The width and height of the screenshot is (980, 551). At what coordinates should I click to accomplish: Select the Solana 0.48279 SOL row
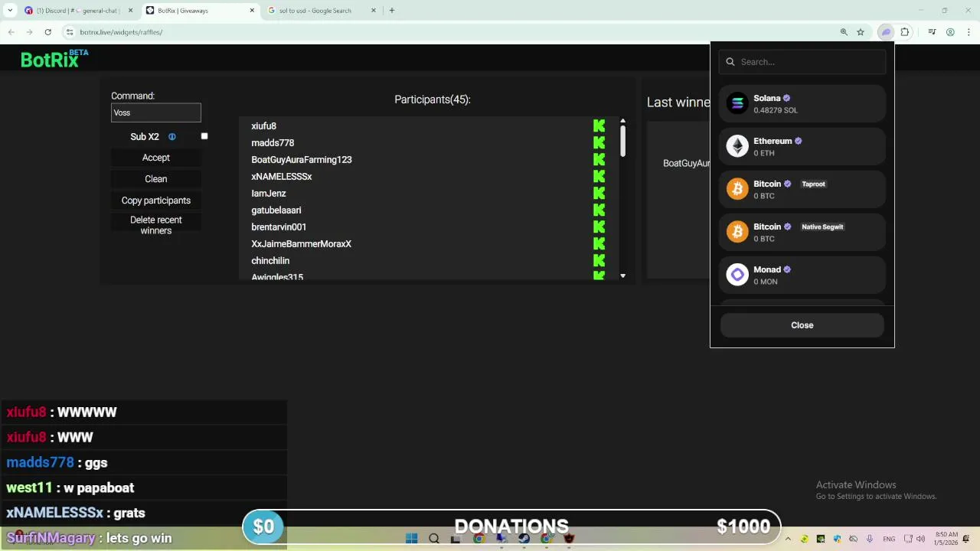pyautogui.click(x=802, y=103)
